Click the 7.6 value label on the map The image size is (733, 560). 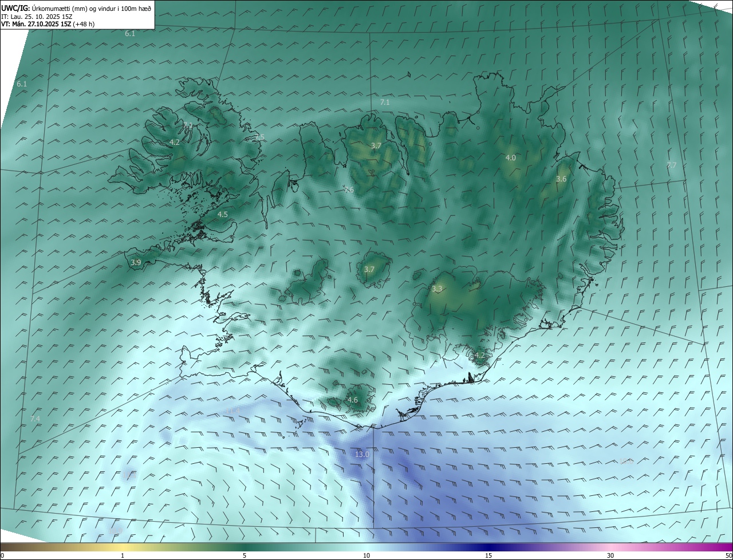tap(349, 190)
